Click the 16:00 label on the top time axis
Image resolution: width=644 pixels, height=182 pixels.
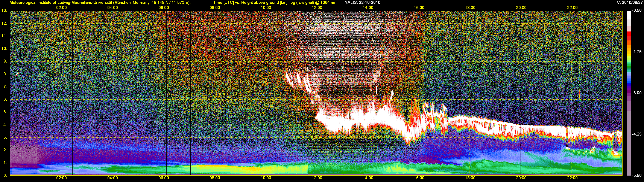pyautogui.click(x=419, y=7)
